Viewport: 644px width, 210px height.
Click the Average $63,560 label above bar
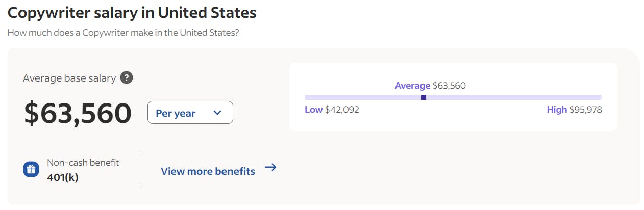tap(430, 86)
